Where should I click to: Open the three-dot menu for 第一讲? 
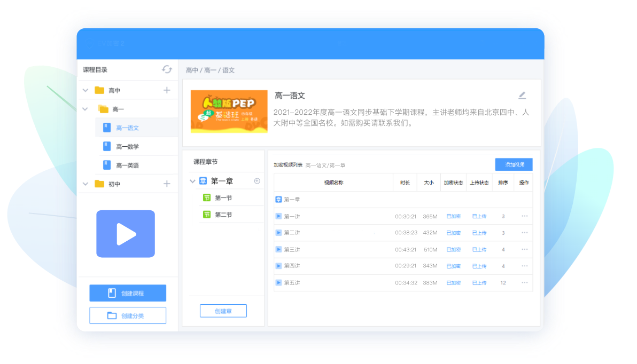524,216
